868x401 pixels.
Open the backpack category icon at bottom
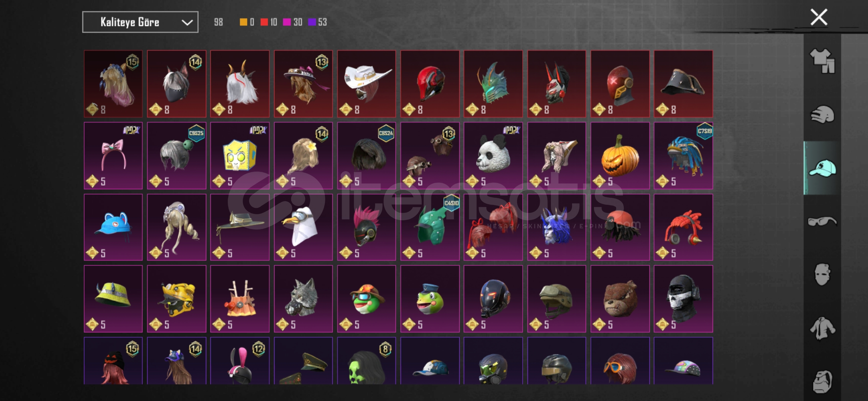822,381
